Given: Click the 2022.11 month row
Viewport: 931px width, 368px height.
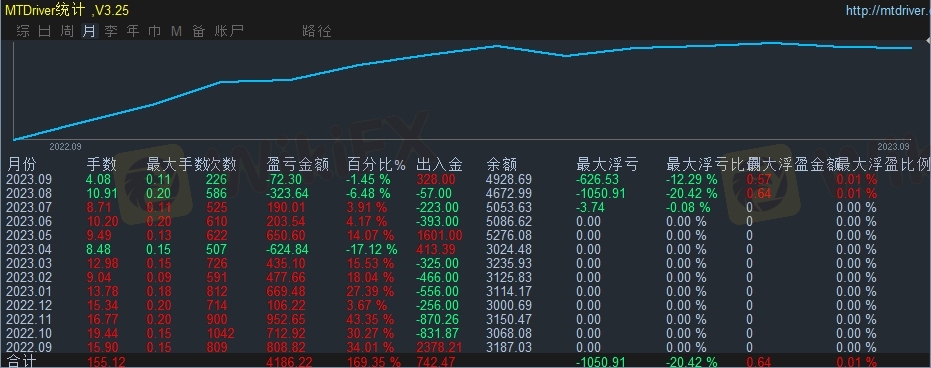Looking at the screenshot, I should pyautogui.click(x=466, y=319).
